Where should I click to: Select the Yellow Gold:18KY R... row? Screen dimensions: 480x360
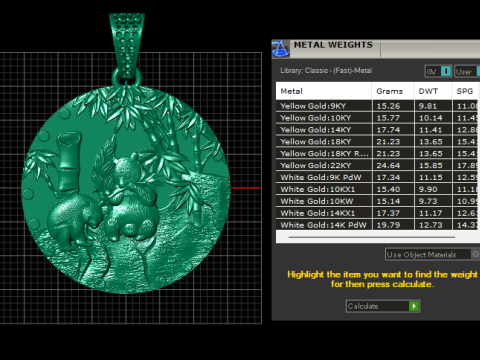(377, 154)
